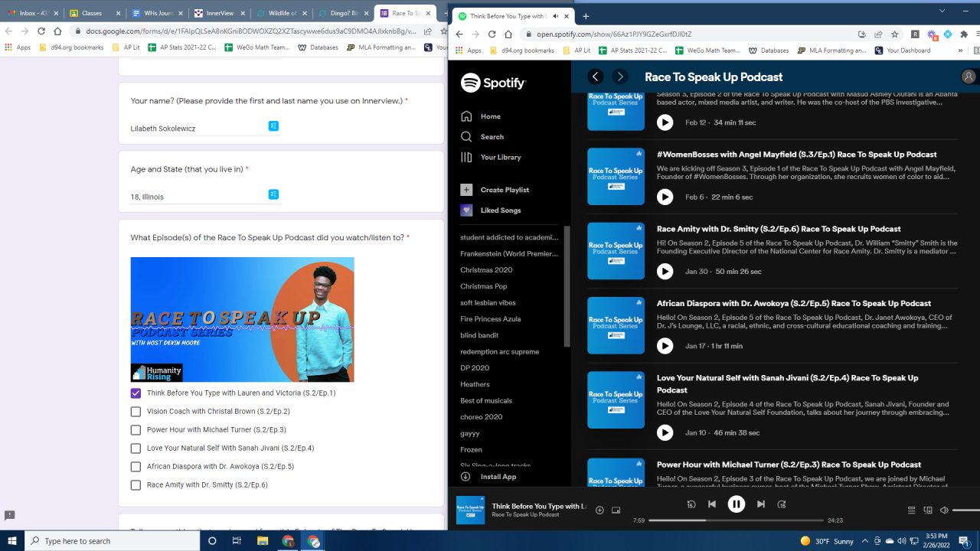Image resolution: width=980 pixels, height=551 pixels.
Task: Uncheck Think Before You Type checkbox
Action: tap(136, 393)
